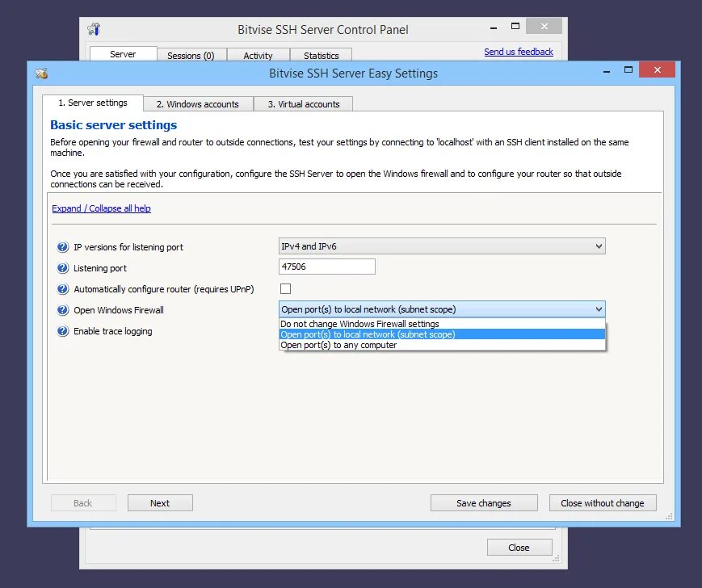
Task: Close the Easy Settings window
Action: [x=658, y=69]
